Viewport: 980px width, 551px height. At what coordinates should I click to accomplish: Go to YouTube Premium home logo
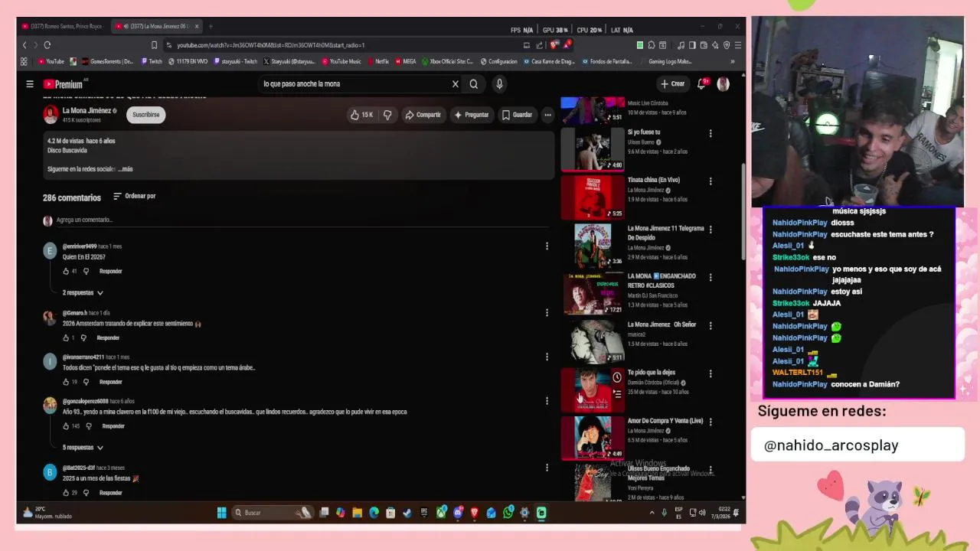click(x=63, y=84)
